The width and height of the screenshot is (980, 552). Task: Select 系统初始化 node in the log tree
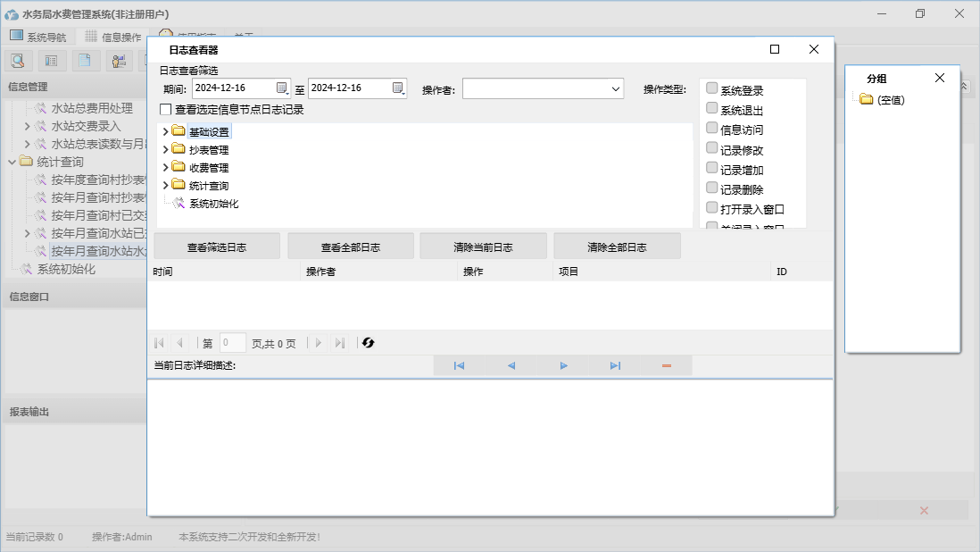point(213,204)
